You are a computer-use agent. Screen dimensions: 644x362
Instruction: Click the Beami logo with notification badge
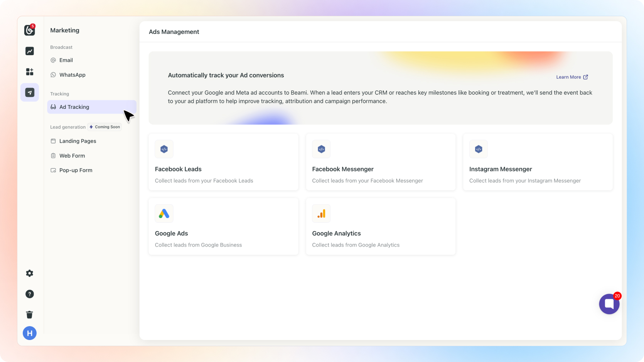tap(30, 30)
